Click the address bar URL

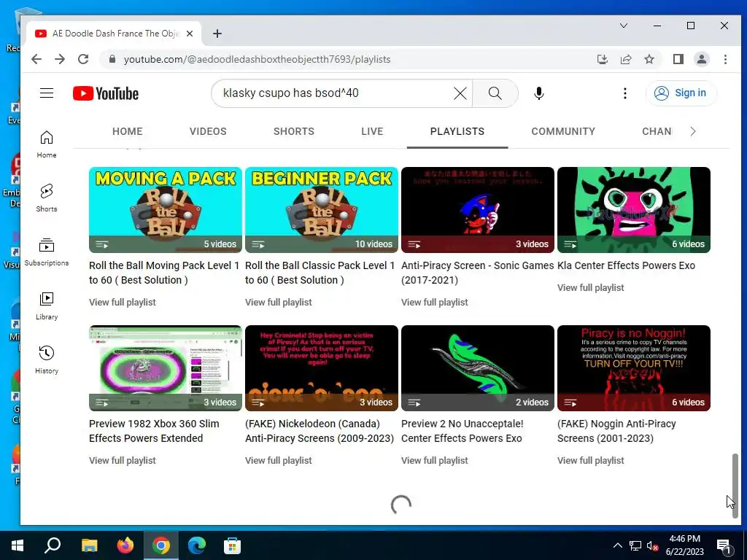coord(258,59)
